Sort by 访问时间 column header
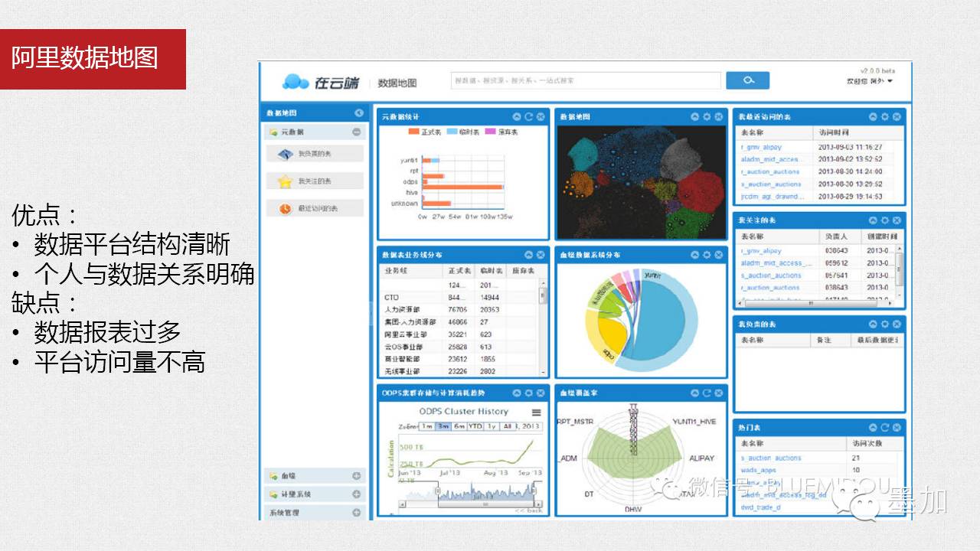The width and height of the screenshot is (980, 551). (858, 132)
